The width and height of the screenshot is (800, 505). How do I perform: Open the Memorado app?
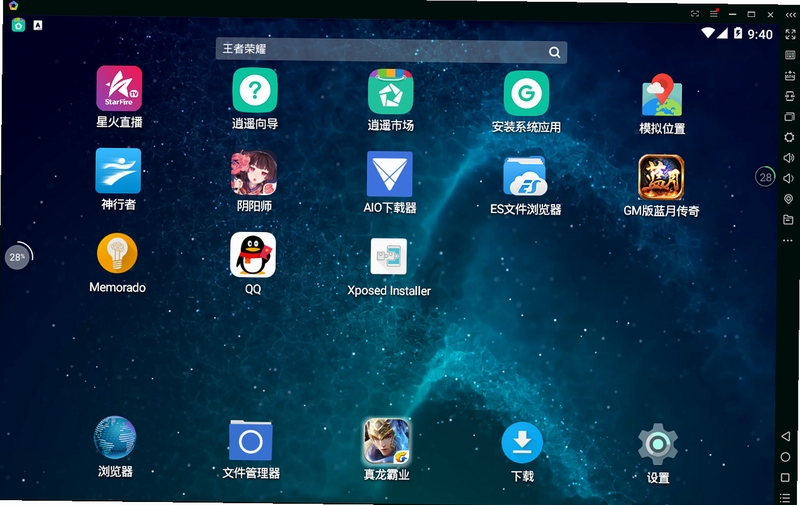[117, 254]
